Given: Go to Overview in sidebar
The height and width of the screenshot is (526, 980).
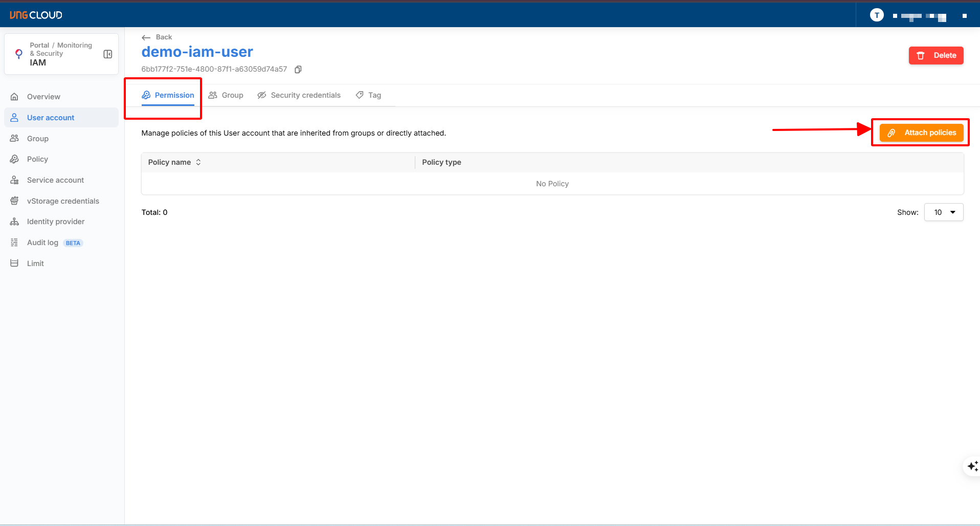Looking at the screenshot, I should tap(43, 97).
